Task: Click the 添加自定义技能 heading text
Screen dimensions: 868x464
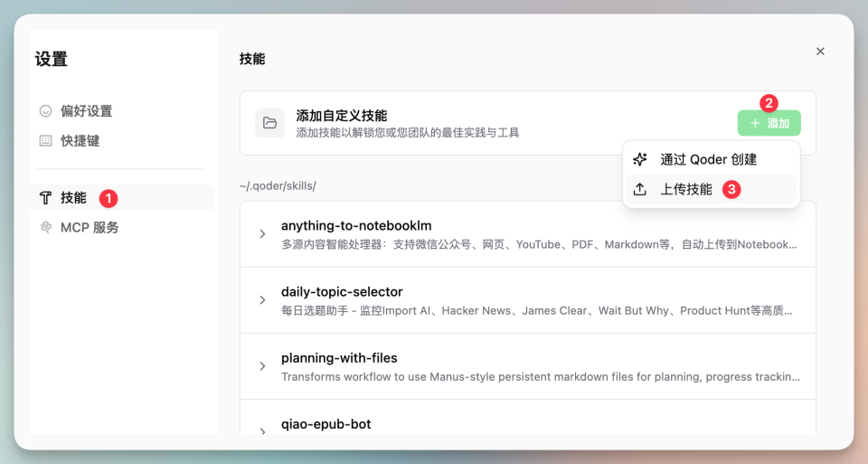Action: point(342,116)
